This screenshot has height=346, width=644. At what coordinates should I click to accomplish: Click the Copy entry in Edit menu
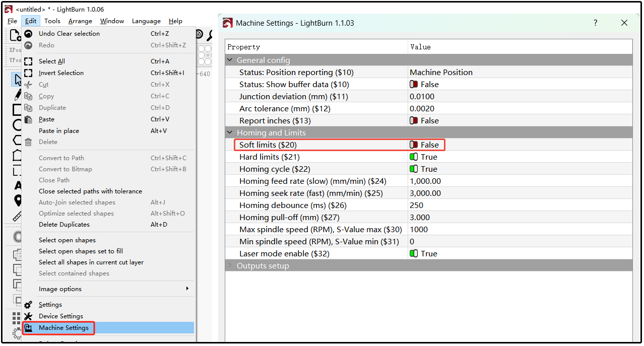(108, 96)
